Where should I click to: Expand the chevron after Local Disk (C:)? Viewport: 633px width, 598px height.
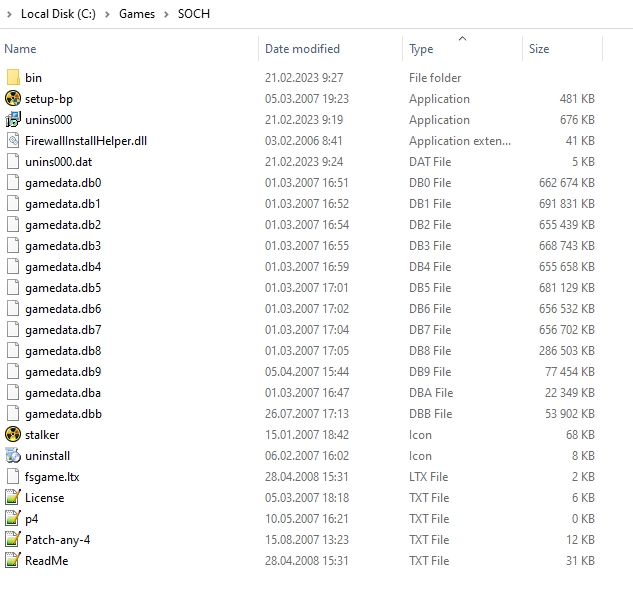point(107,14)
